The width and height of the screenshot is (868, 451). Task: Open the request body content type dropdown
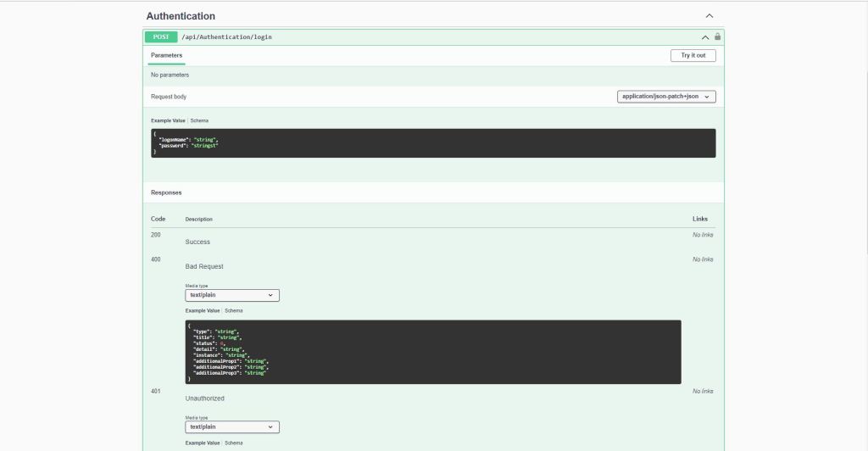[x=666, y=97]
